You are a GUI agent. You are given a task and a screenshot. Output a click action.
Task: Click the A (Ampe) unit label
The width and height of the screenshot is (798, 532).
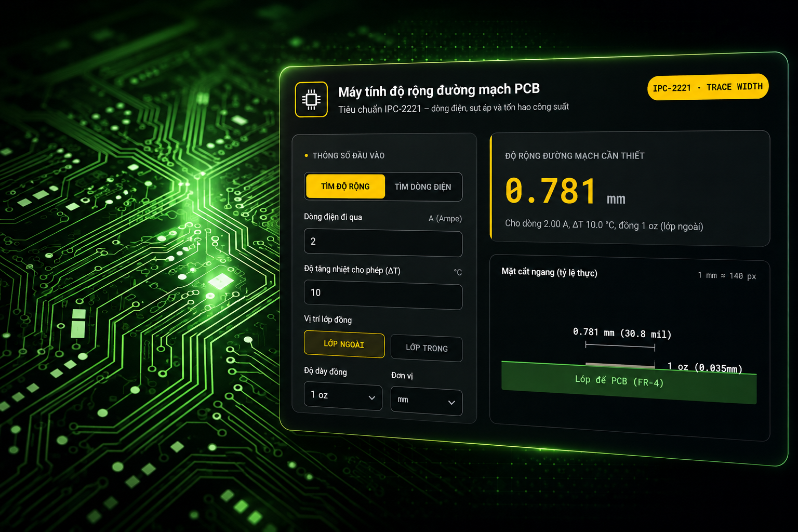(x=445, y=218)
